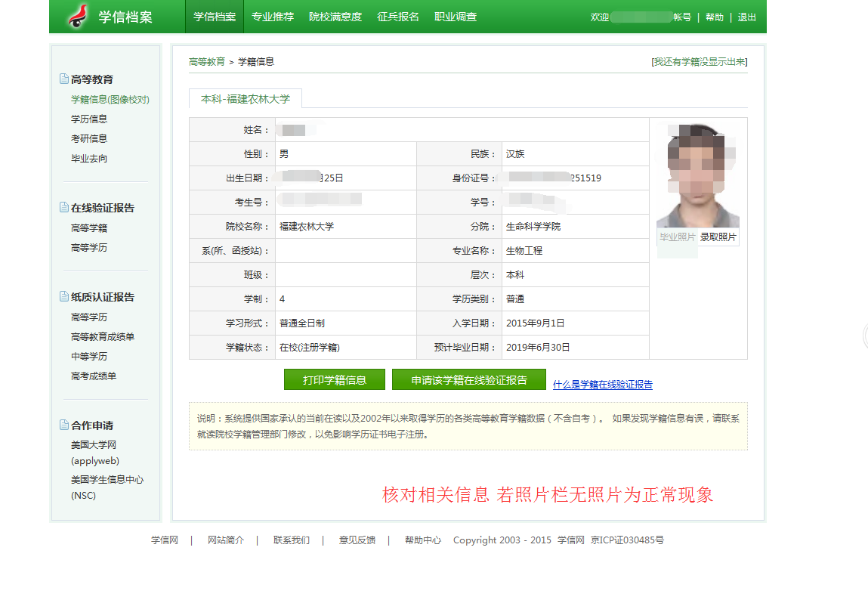Click the 普通全日制 学习形式 value
This screenshot has height=597, width=868.
[x=301, y=323]
